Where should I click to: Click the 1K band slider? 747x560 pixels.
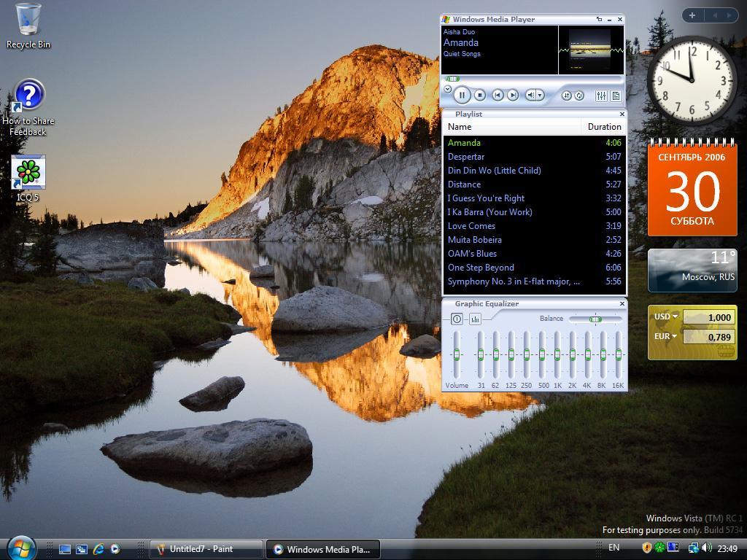(x=557, y=355)
